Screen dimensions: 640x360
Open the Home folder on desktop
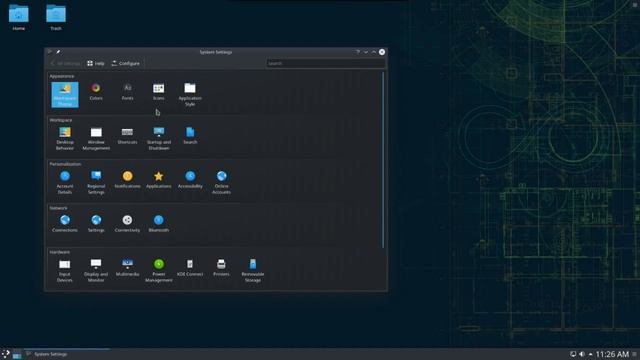18,18
